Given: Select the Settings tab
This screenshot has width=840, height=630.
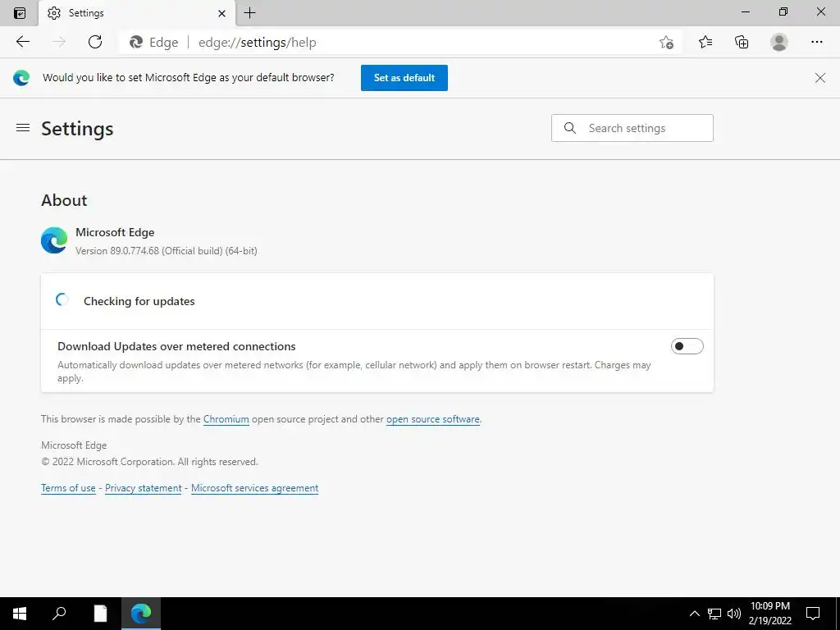Looking at the screenshot, I should pos(137,13).
